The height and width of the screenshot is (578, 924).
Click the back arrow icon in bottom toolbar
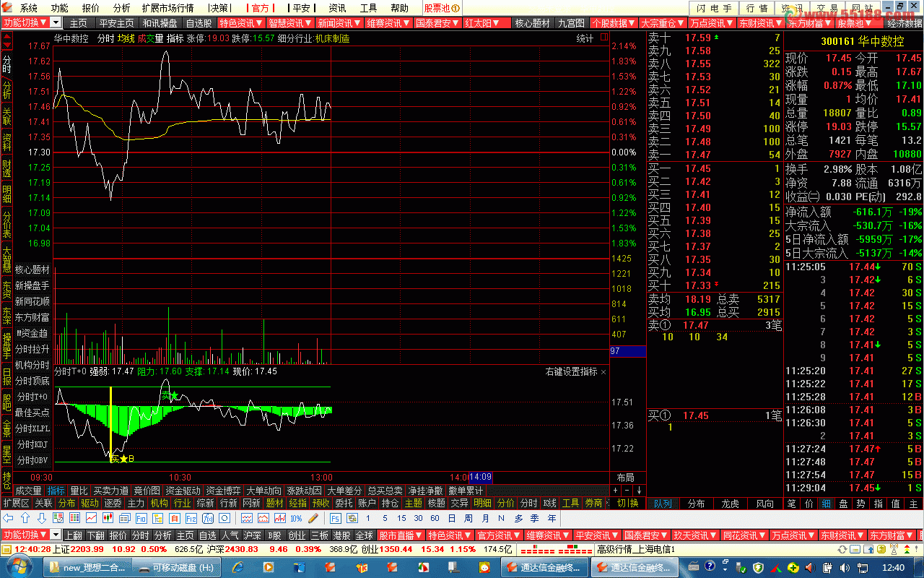(7, 518)
